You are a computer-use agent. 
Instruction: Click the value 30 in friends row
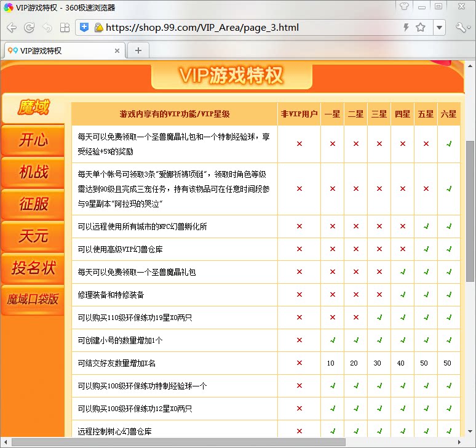pyautogui.click(x=378, y=363)
